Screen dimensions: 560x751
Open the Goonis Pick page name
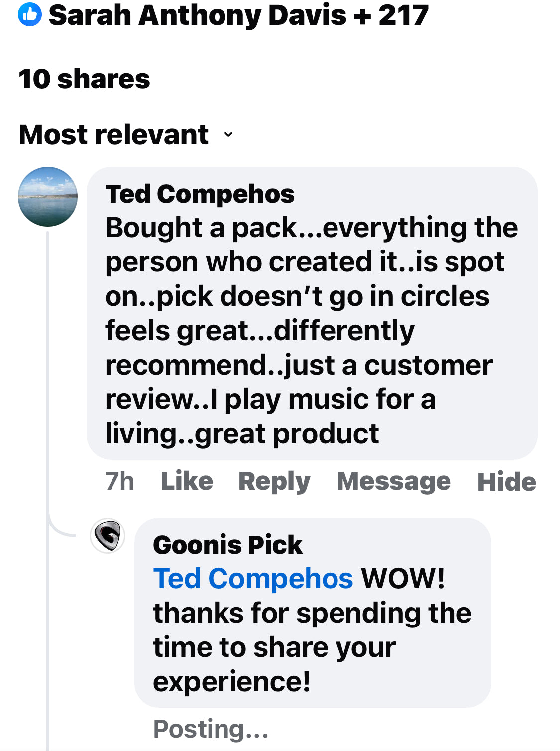click(227, 545)
